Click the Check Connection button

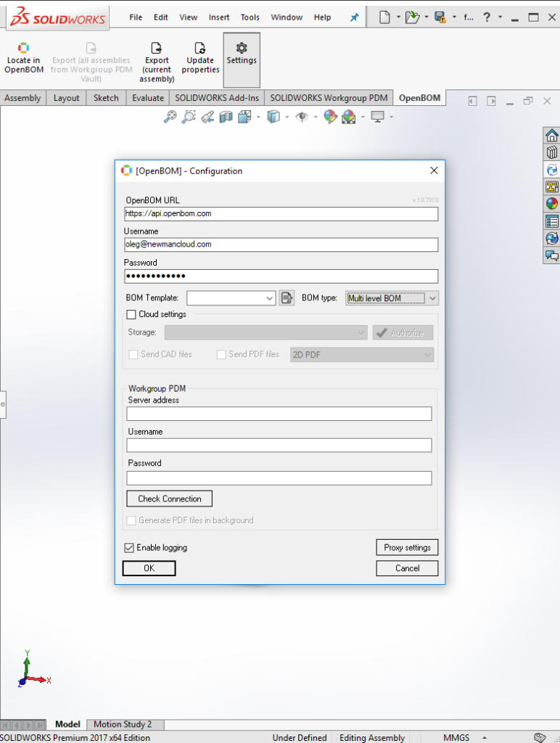(170, 499)
